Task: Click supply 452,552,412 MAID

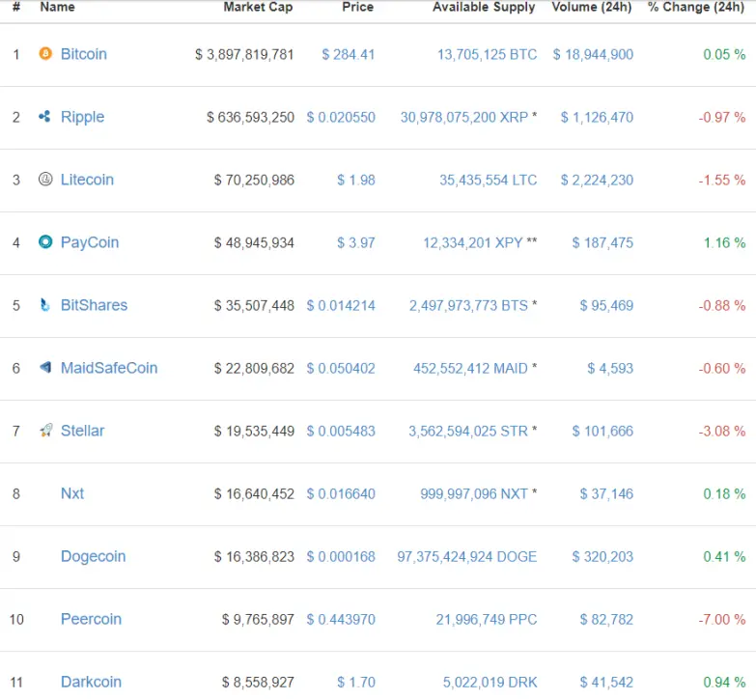Action: pos(470,368)
